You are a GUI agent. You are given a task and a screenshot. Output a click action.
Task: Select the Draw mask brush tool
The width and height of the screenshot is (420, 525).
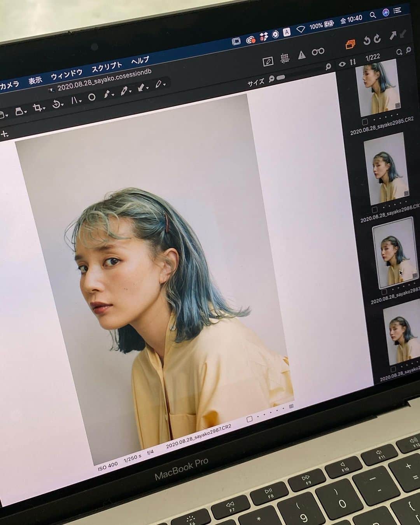pyautogui.click(x=107, y=94)
